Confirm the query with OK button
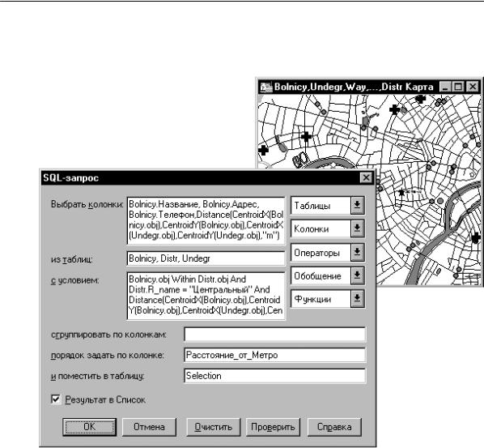The width and height of the screenshot is (484, 448). pyautogui.click(x=90, y=427)
